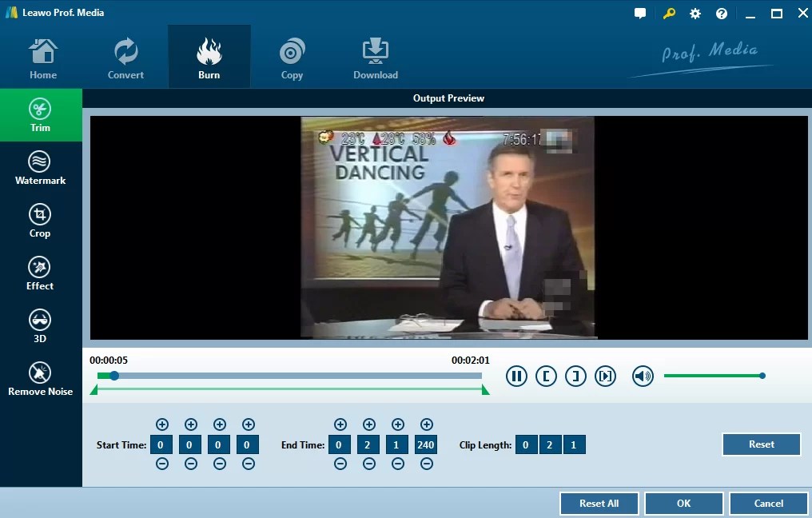This screenshot has height=518, width=812.
Task: Select the Trim tool in the sidebar
Action: point(40,114)
